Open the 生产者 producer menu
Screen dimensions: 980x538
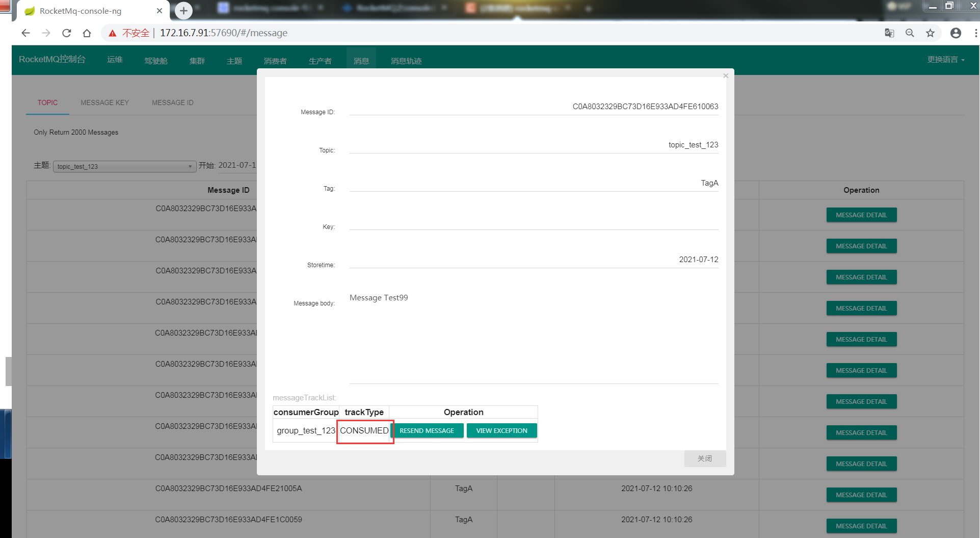(320, 61)
